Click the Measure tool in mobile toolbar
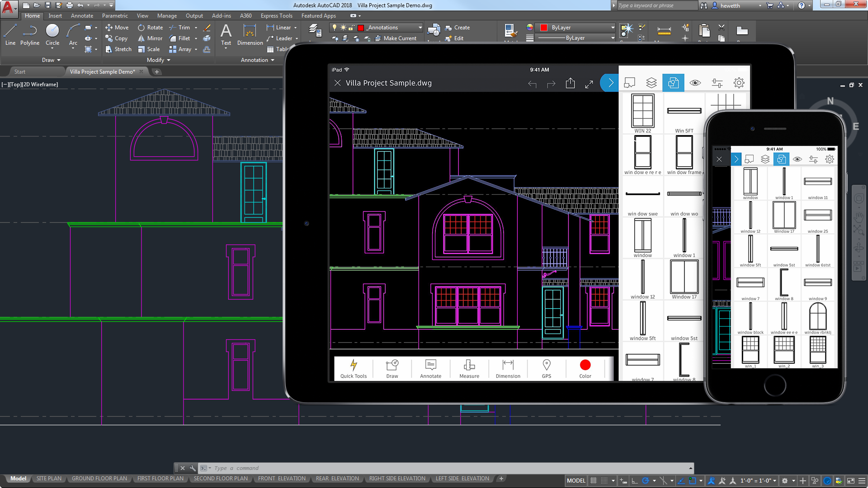The image size is (868, 488). (468, 368)
